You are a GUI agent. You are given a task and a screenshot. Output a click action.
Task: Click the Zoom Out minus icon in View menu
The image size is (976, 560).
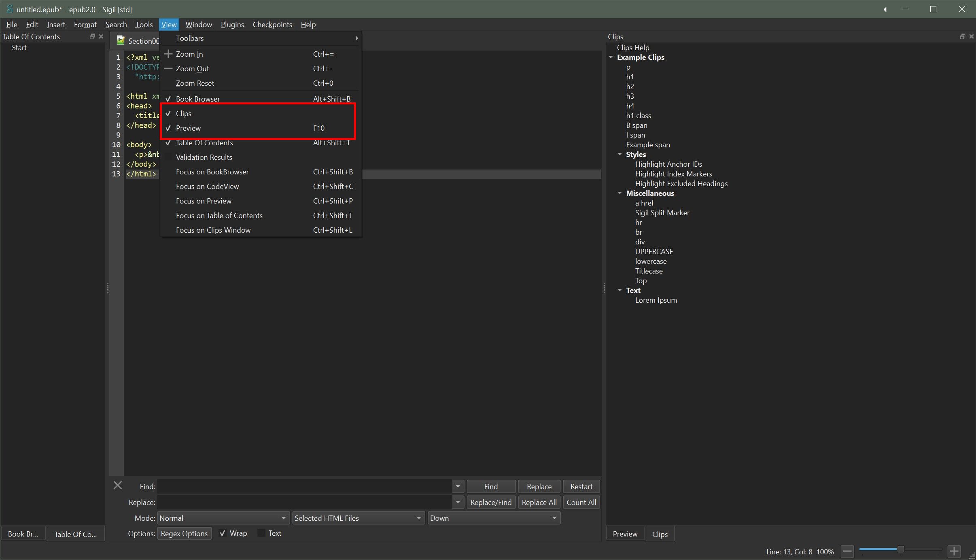(168, 68)
